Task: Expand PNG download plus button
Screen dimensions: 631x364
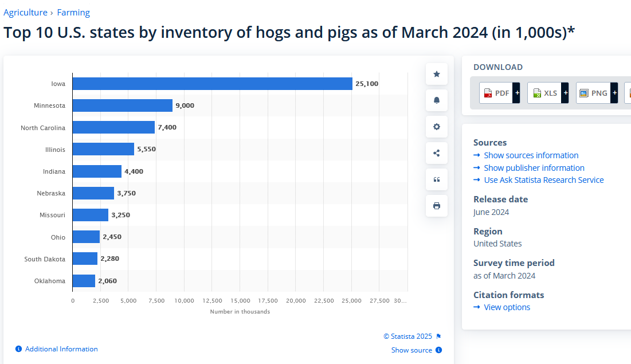Action: coord(614,93)
